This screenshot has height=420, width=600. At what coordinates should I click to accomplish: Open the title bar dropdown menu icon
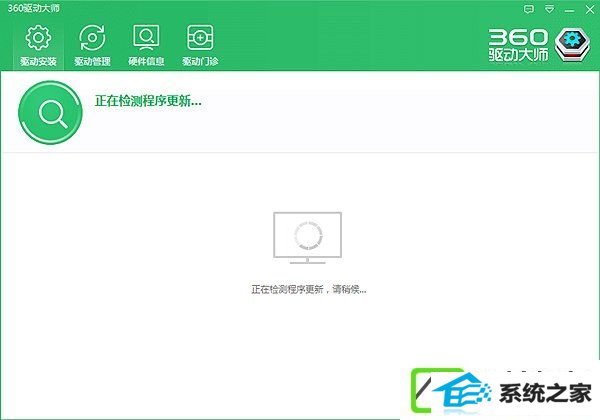point(549,9)
